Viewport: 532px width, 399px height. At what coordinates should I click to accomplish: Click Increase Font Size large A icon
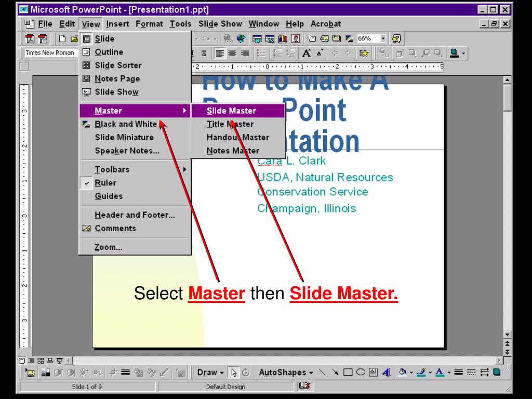[307, 53]
